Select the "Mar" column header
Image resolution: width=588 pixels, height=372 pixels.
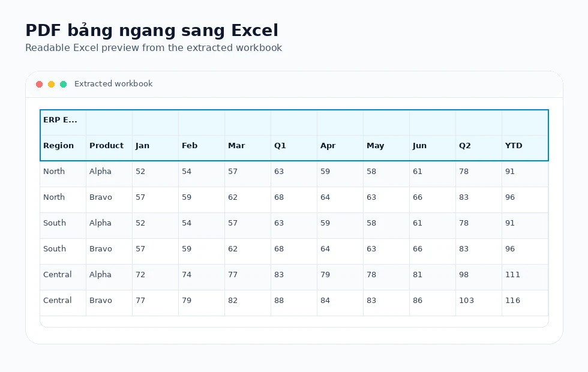[247, 148]
